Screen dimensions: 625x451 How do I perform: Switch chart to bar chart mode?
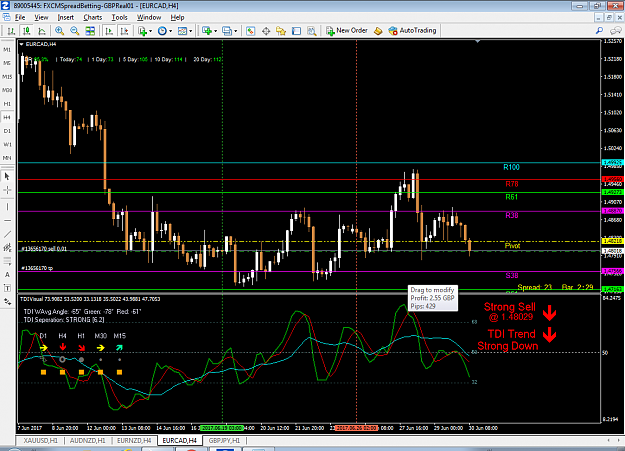[x=11, y=31]
